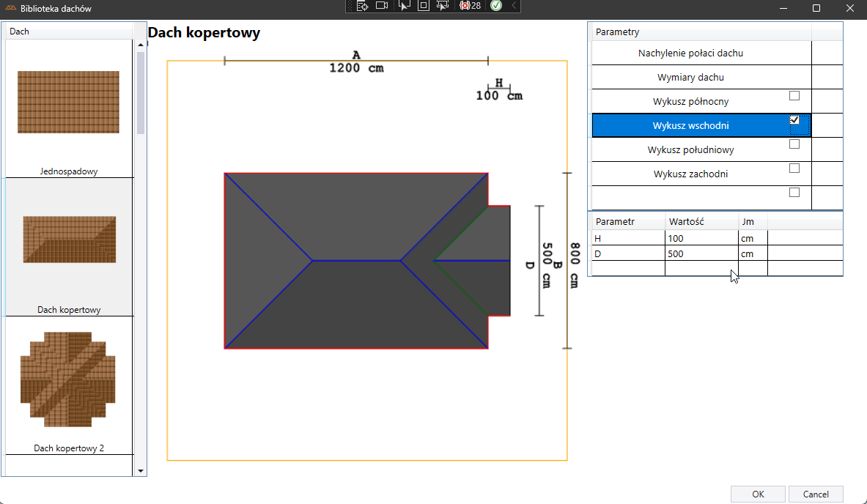Activate the select element pointer tool
This screenshot has width=867, height=504.
click(404, 6)
